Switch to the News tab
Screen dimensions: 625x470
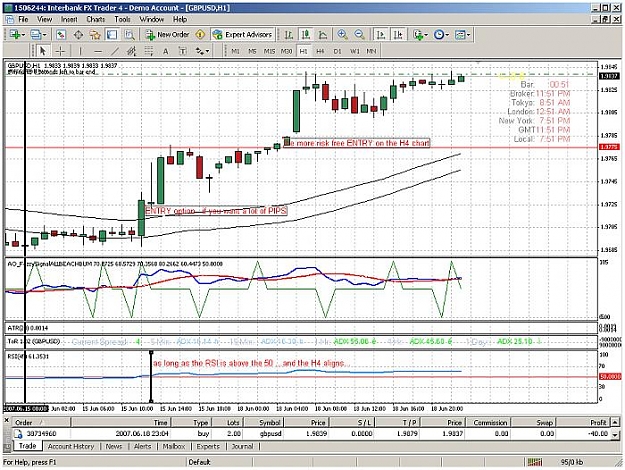pos(114,446)
